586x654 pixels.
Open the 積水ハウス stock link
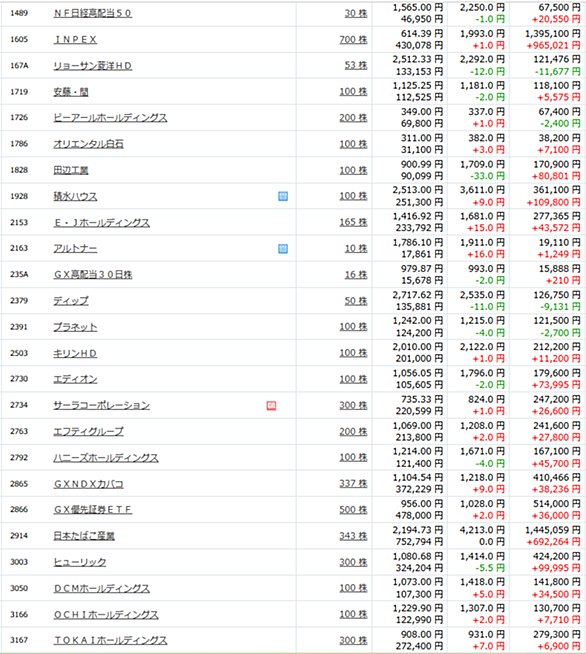(75, 196)
